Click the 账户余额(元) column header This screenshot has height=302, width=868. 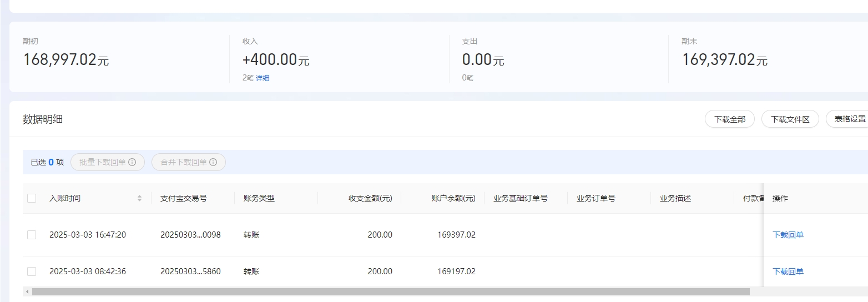[453, 198]
